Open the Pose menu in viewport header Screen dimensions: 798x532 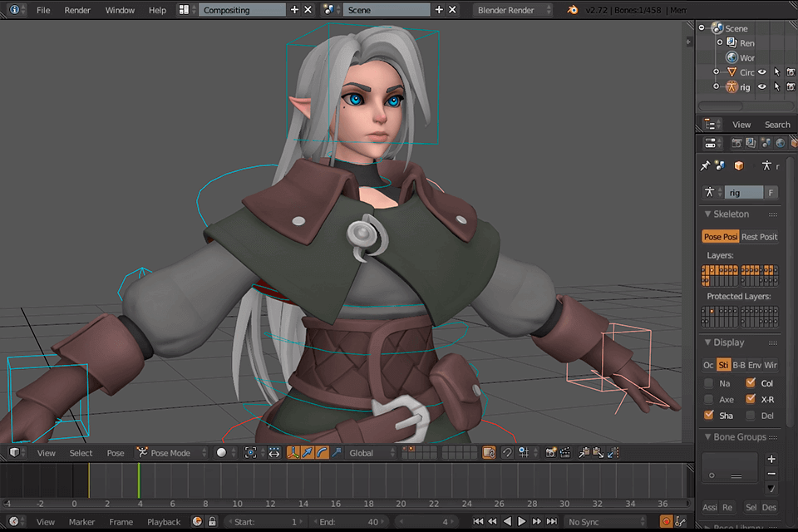115,452
